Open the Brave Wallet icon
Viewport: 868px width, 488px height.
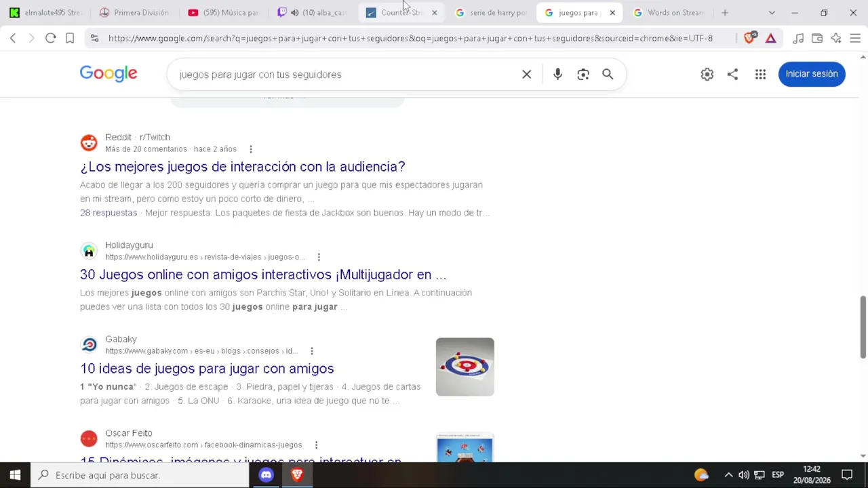click(817, 39)
